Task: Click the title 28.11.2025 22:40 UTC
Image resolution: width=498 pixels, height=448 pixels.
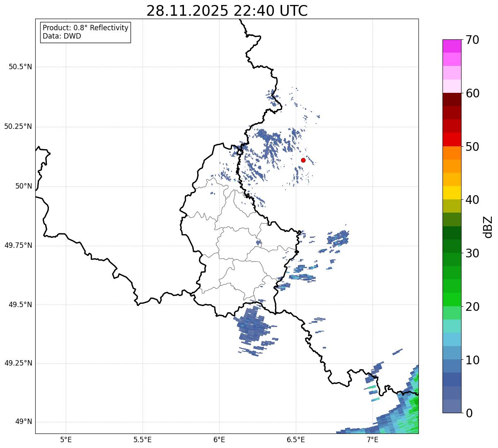Action: tap(227, 10)
